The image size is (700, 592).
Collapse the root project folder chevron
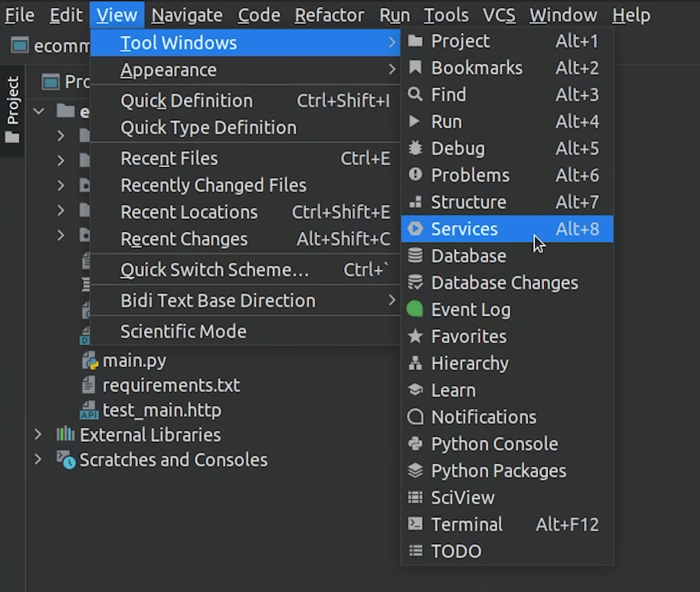(x=39, y=111)
